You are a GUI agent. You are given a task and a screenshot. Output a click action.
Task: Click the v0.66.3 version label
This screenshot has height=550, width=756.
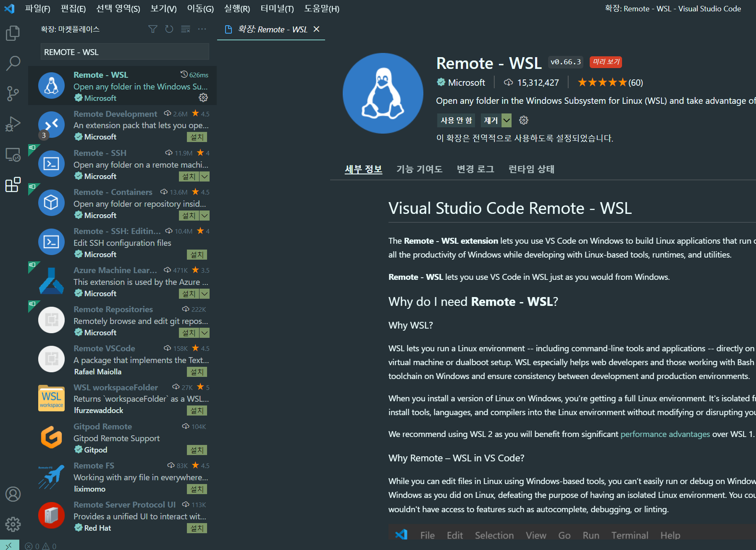(566, 62)
